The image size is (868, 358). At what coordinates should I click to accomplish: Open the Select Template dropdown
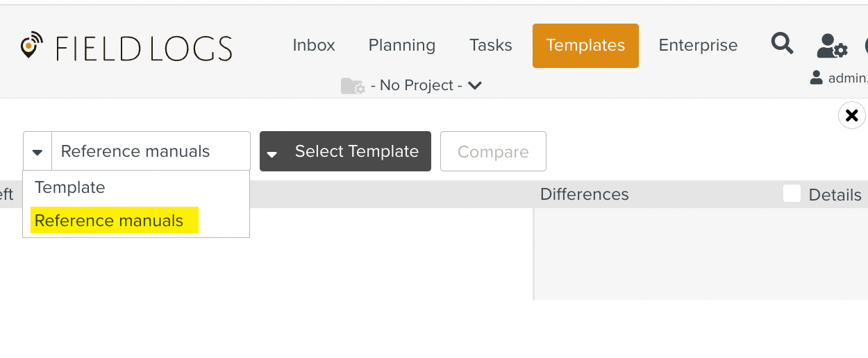click(x=345, y=151)
